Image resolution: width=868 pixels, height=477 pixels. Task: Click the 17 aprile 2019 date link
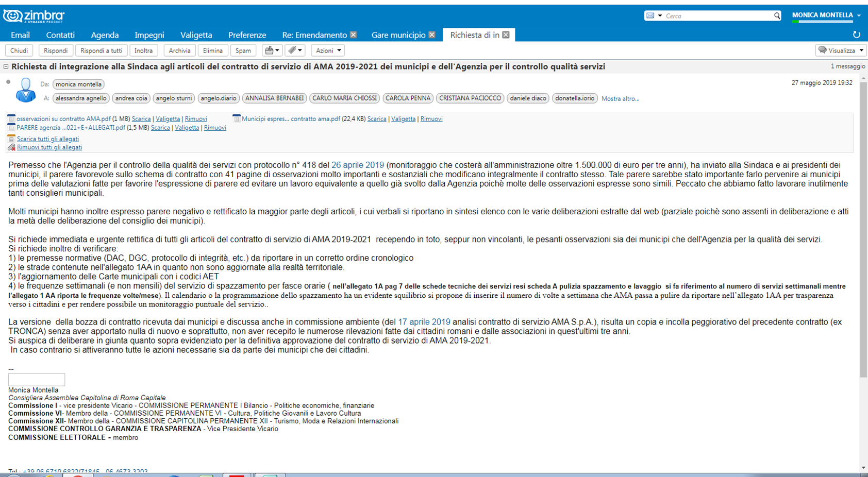point(424,322)
